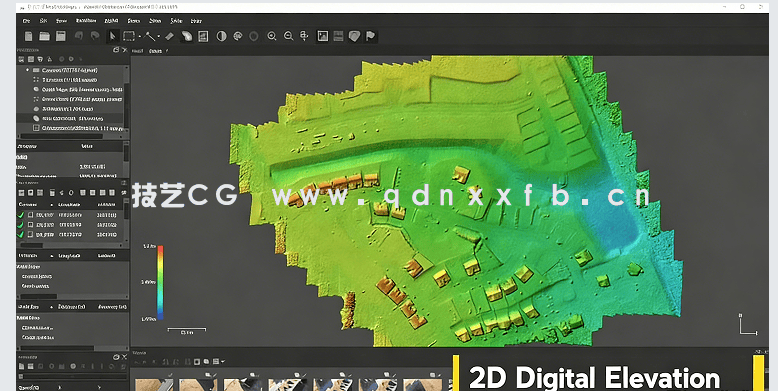The height and width of the screenshot is (391, 778).
Task: Open the view dropdown arrow in photos pane toolbar
Action: (223, 362)
